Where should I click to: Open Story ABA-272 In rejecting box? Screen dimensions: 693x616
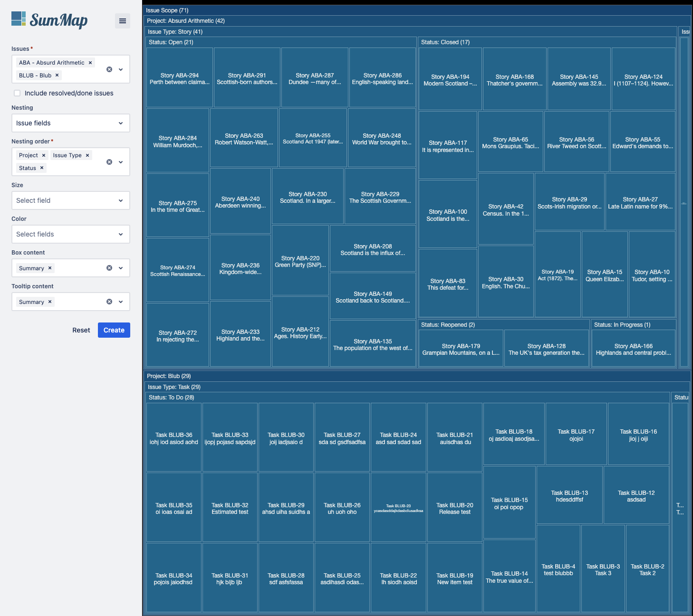(x=178, y=335)
